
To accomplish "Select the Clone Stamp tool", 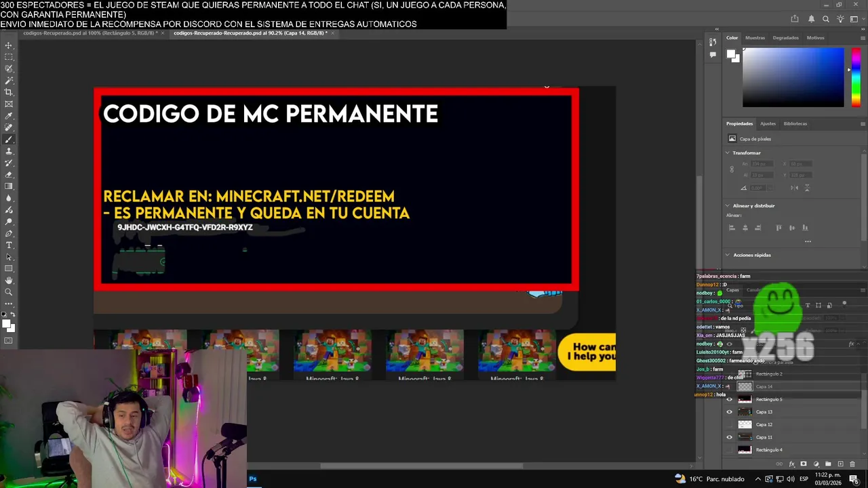I will 9,151.
